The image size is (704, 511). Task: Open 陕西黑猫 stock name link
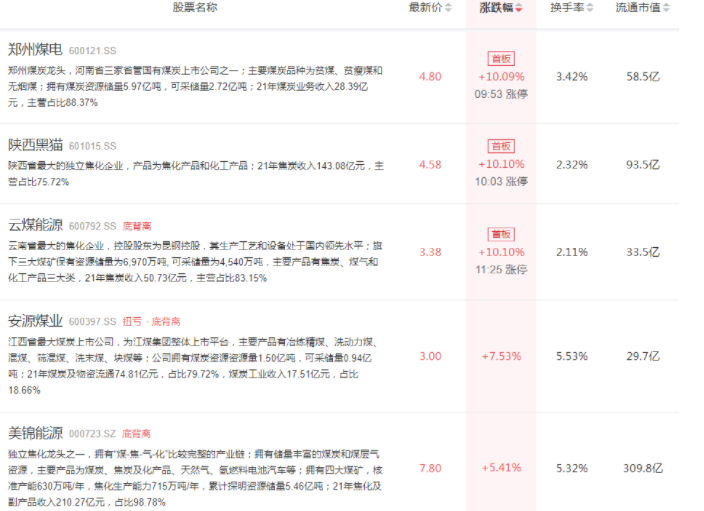[x=35, y=145]
